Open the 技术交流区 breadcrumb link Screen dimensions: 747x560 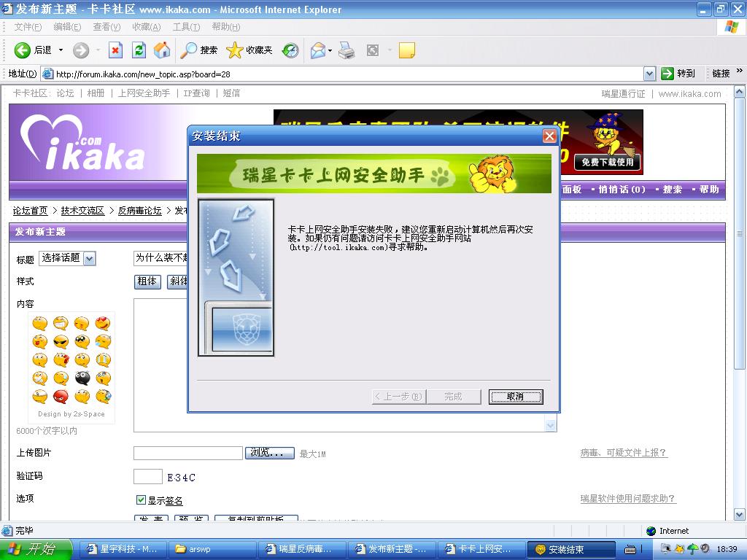82,211
